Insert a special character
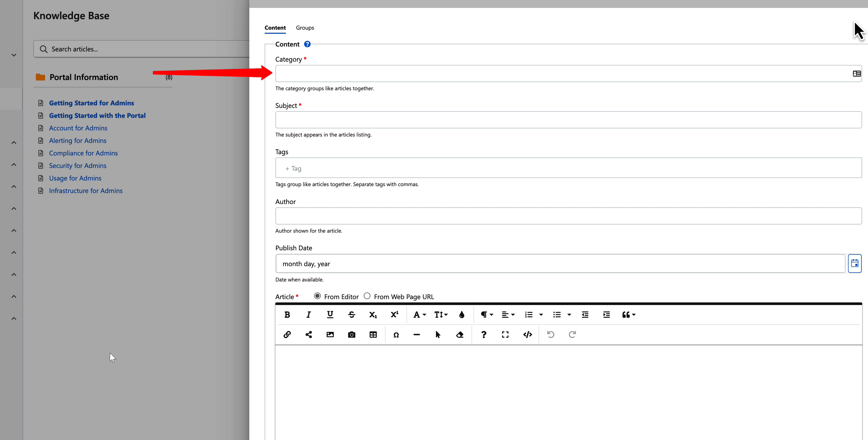The width and height of the screenshot is (868, 440). click(396, 334)
